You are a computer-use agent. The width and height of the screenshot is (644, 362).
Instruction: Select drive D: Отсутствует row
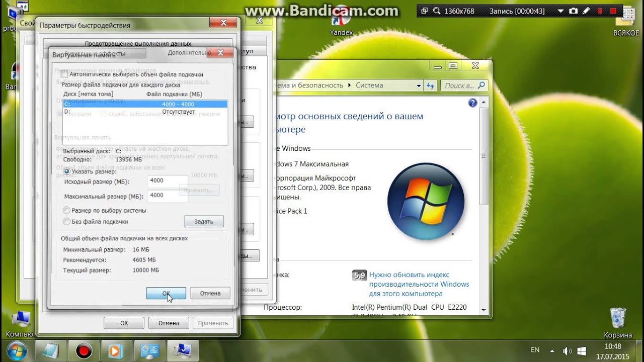tap(145, 112)
